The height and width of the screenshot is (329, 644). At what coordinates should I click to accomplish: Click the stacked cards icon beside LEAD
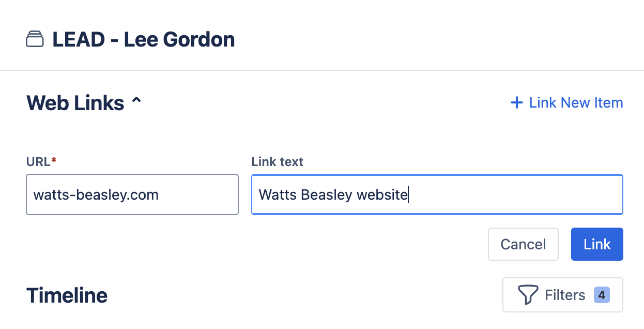click(35, 39)
